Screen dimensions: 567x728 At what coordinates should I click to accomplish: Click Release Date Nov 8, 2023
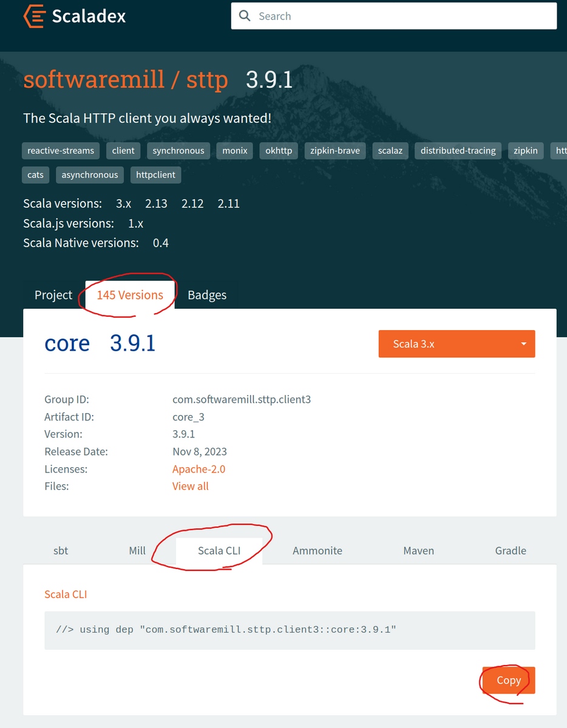[x=200, y=451]
